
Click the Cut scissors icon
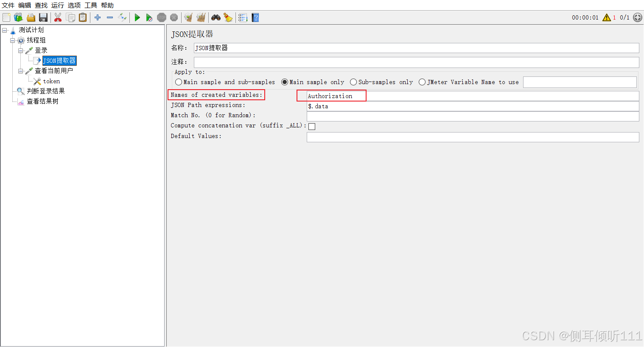pyautogui.click(x=58, y=17)
